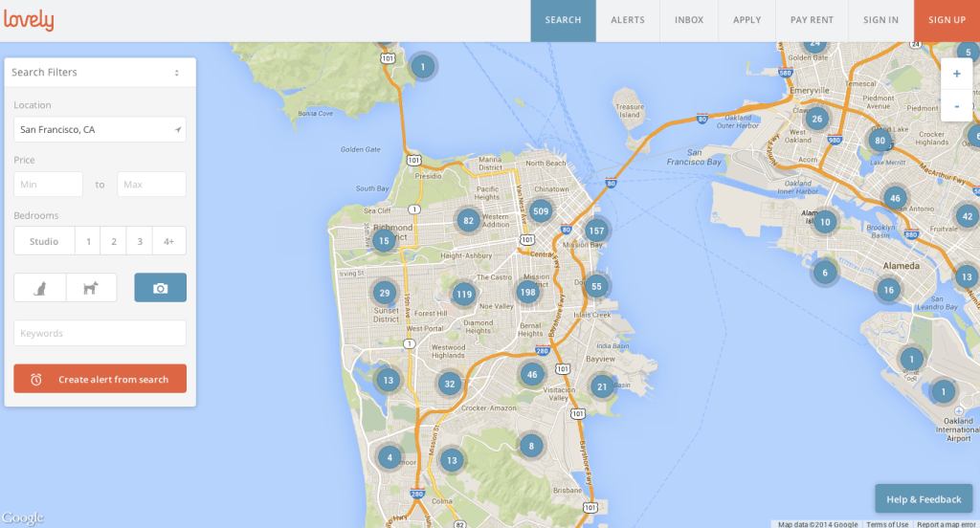This screenshot has height=528, width=980.
Task: Toggle the photos only camera filter
Action: 161,287
